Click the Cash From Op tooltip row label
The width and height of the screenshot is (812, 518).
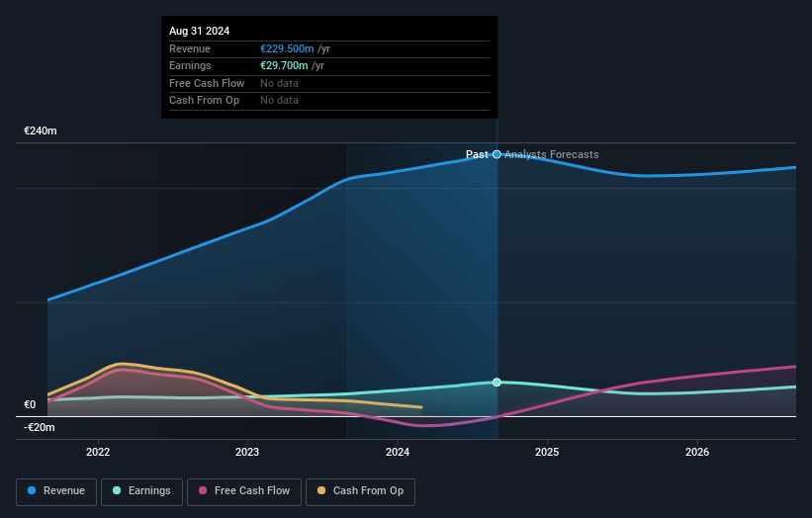coord(204,101)
